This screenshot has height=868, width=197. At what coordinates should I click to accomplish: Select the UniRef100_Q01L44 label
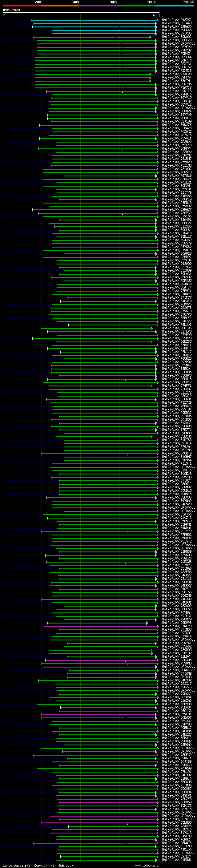[176, 57]
